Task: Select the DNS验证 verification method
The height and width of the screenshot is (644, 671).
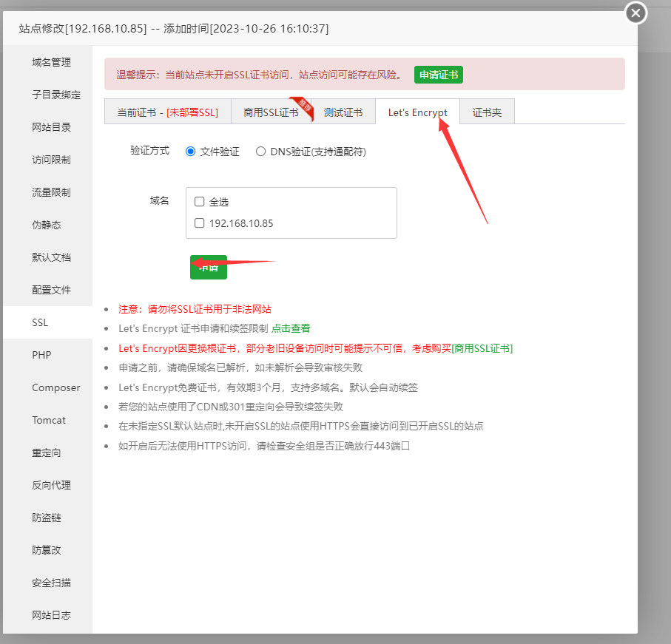Action: coord(260,151)
